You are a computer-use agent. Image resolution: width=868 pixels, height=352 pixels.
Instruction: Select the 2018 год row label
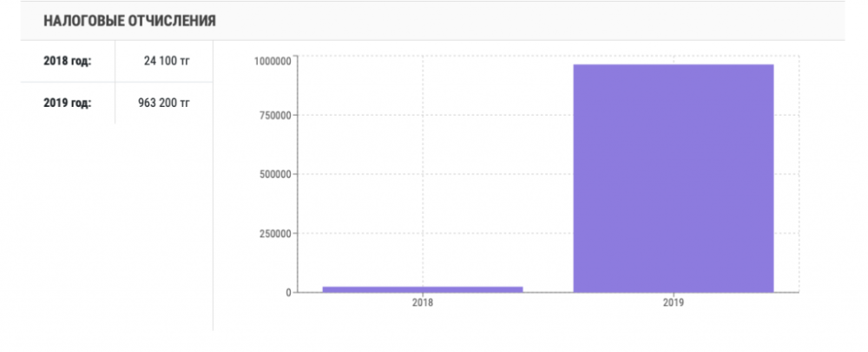click(67, 61)
